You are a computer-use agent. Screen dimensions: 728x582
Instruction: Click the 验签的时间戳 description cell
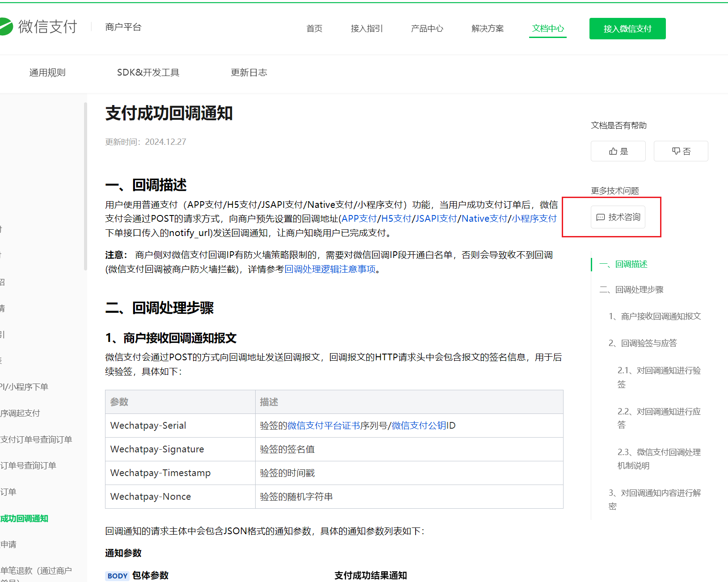tap(409, 473)
